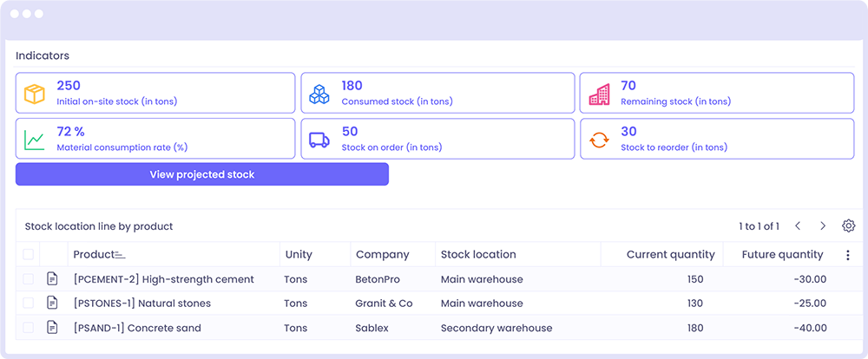Open document icon for High-strength cement row
Viewport: 868px width, 359px height.
52,279
